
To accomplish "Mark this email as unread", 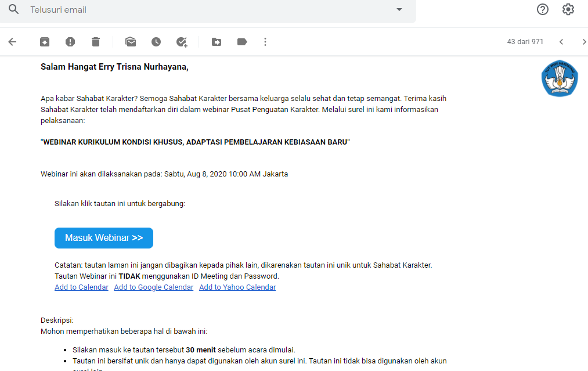I will coord(131,42).
